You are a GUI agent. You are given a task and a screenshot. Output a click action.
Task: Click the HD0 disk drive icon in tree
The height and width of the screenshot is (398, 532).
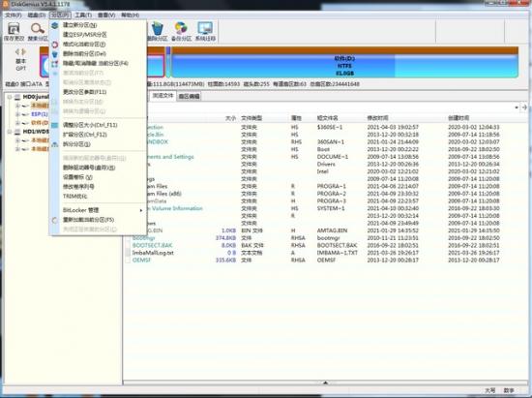click(x=17, y=97)
